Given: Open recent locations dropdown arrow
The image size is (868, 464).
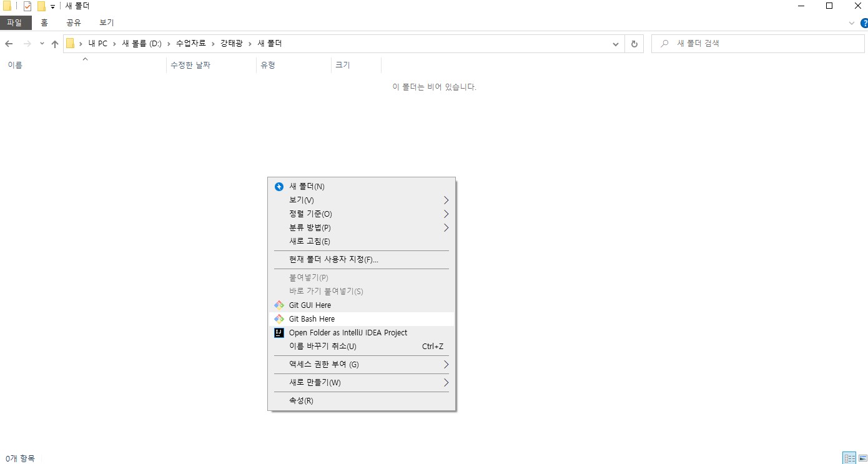Looking at the screenshot, I should click(x=42, y=44).
